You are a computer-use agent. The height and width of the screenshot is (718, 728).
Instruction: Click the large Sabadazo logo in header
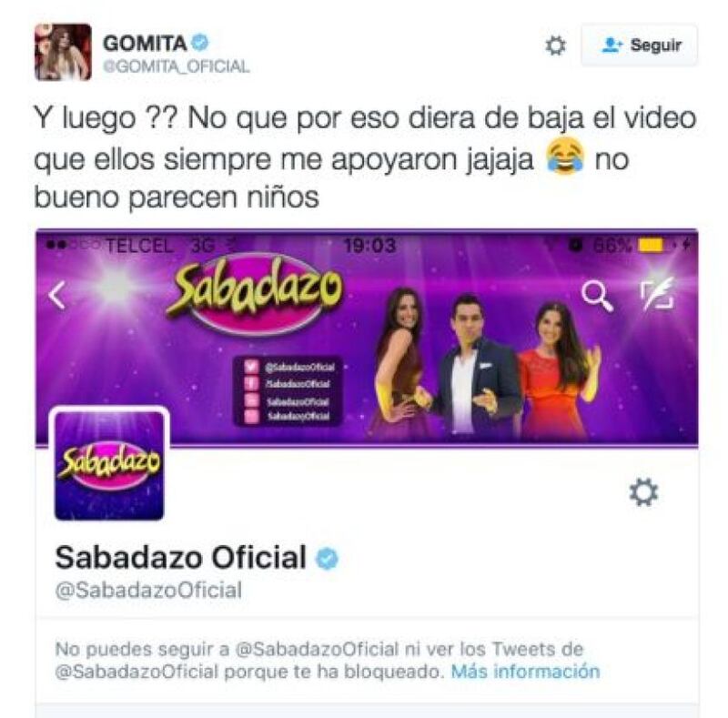point(255,294)
